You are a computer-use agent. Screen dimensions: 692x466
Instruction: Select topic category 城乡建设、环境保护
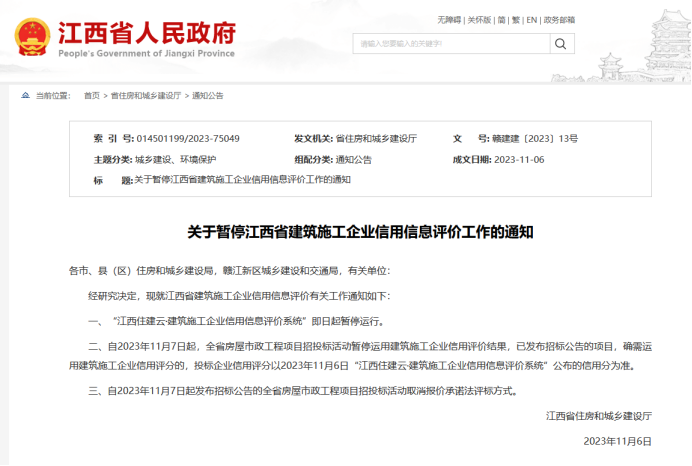click(x=175, y=159)
